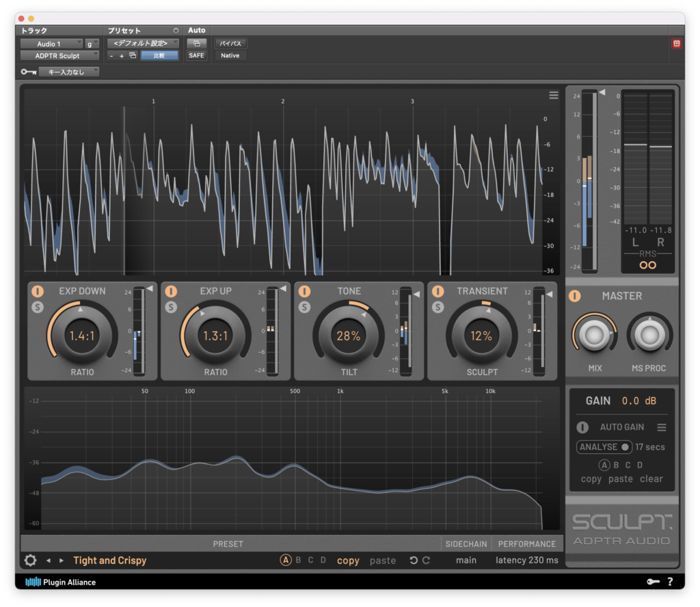The height and width of the screenshot is (607, 700).
Task: Click the EXP UP meter triangle marker
Action: [283, 288]
